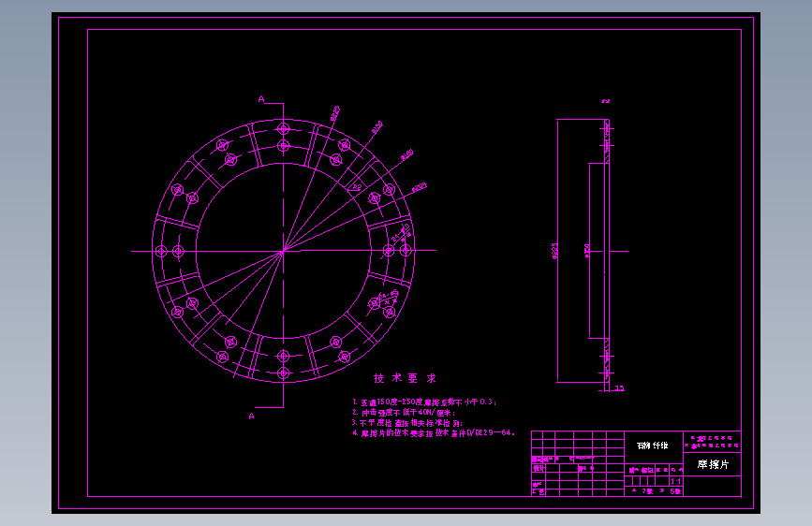Select the ø150 dimension in side view
This screenshot has width=812, height=526.
[587, 251]
